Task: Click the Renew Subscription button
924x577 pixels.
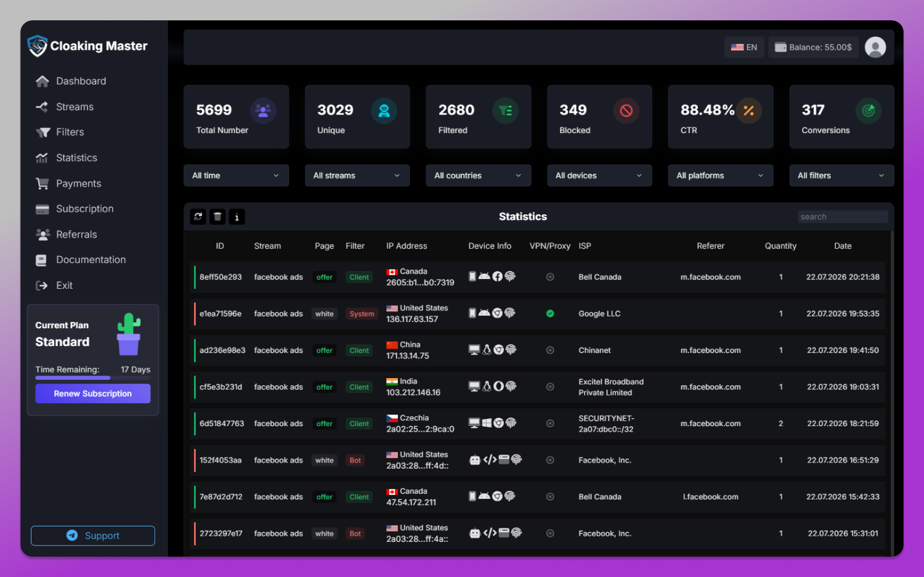Action: (x=93, y=393)
